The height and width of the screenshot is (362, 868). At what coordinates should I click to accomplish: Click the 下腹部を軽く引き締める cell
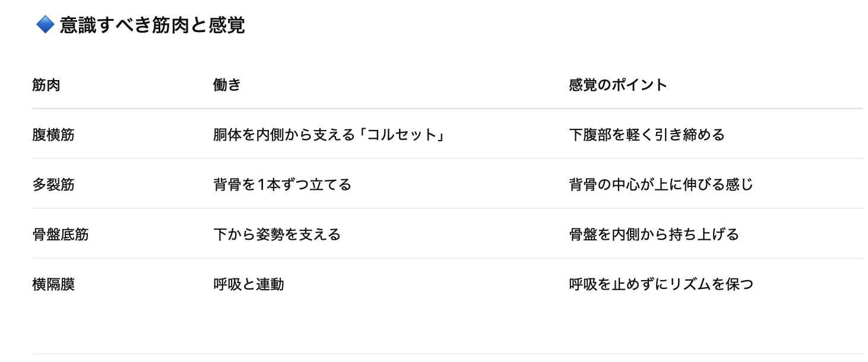click(x=647, y=135)
